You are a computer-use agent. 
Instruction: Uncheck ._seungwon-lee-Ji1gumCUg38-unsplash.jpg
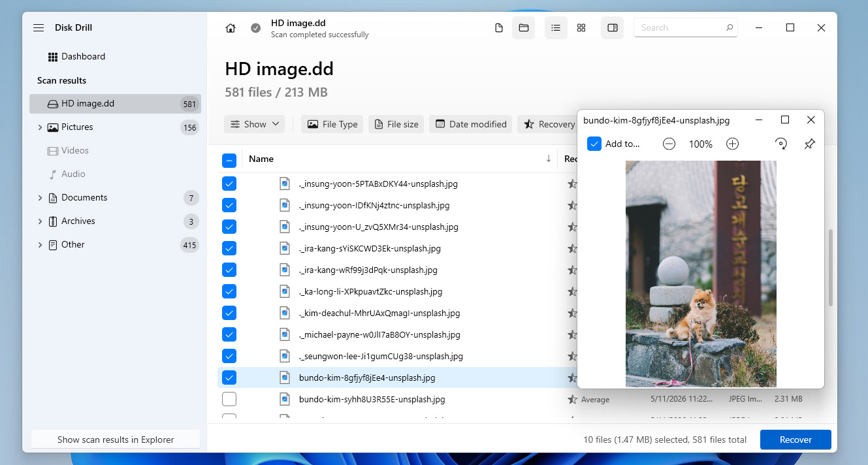click(229, 356)
